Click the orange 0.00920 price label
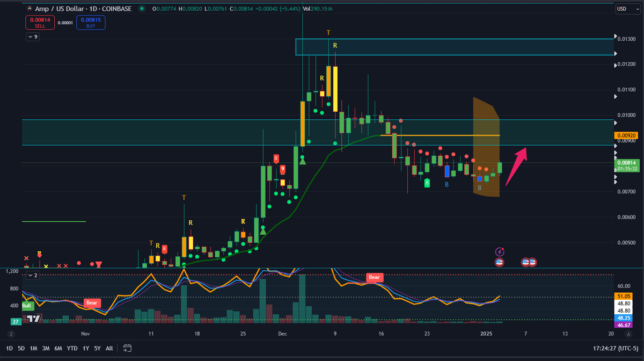 pyautogui.click(x=627, y=136)
